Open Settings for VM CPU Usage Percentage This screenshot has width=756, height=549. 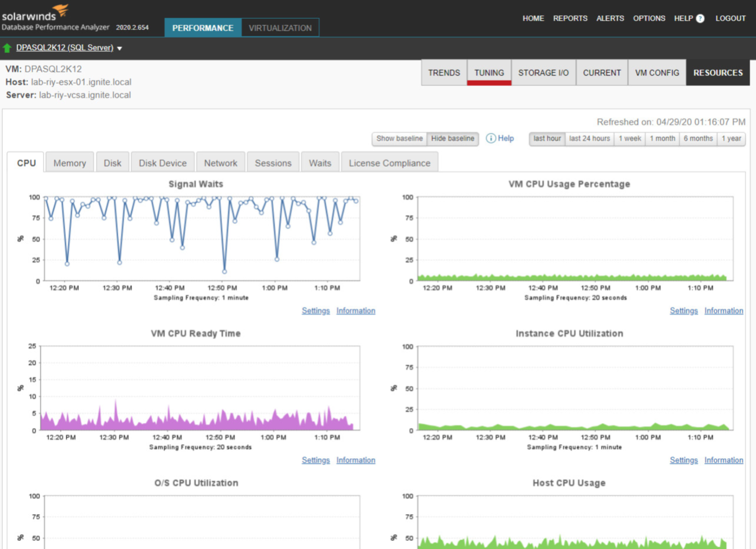(684, 310)
